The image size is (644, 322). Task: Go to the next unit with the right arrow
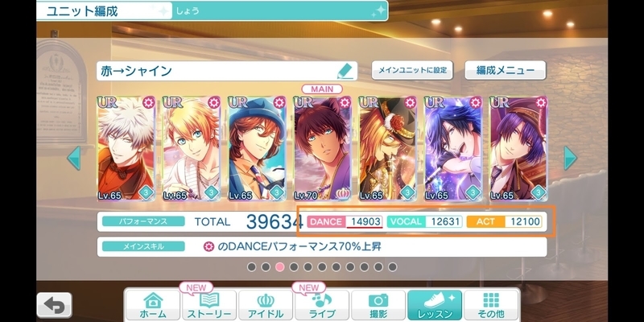[x=570, y=158]
